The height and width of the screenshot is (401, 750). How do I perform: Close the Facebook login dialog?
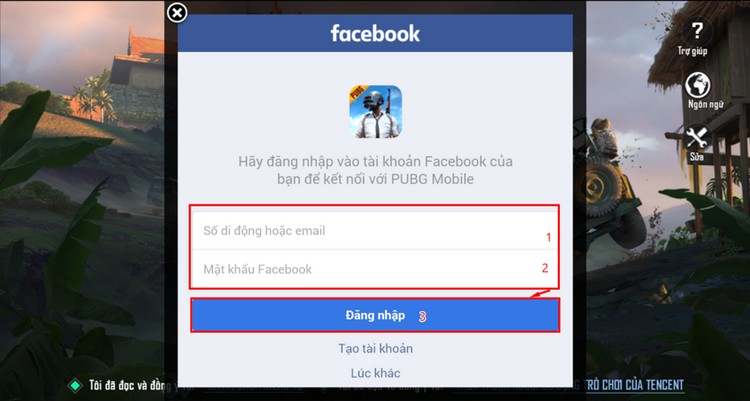177,13
